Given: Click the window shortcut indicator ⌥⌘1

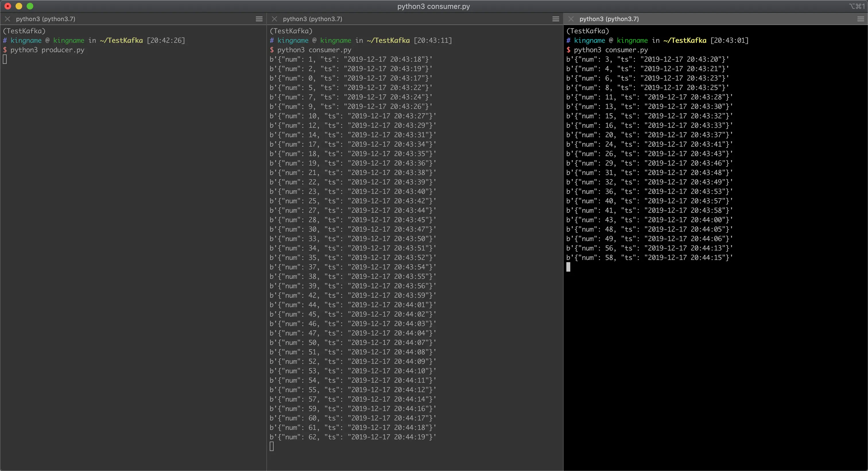Looking at the screenshot, I should click(856, 6).
